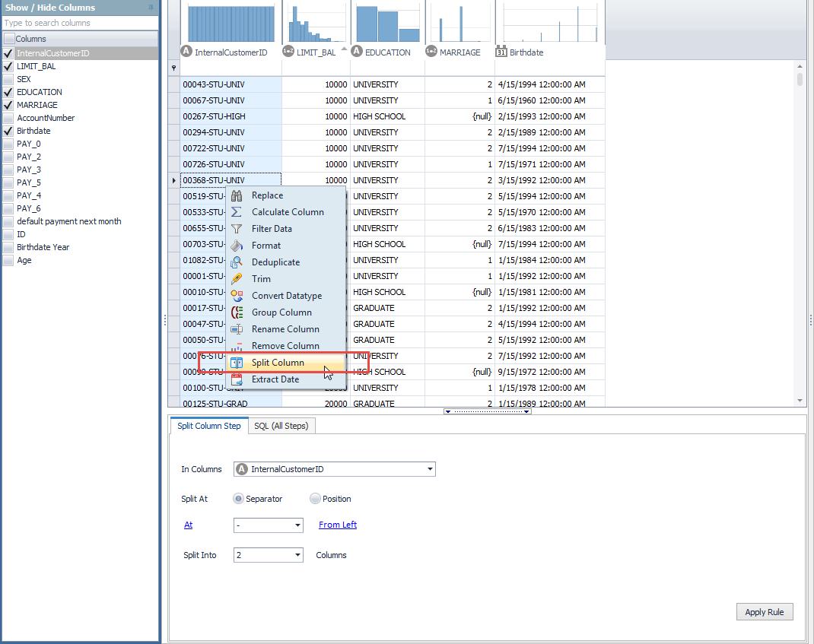Click the EDUCATION histogram thumbnail
Image resolution: width=814 pixels, height=644 pixels.
pos(388,24)
